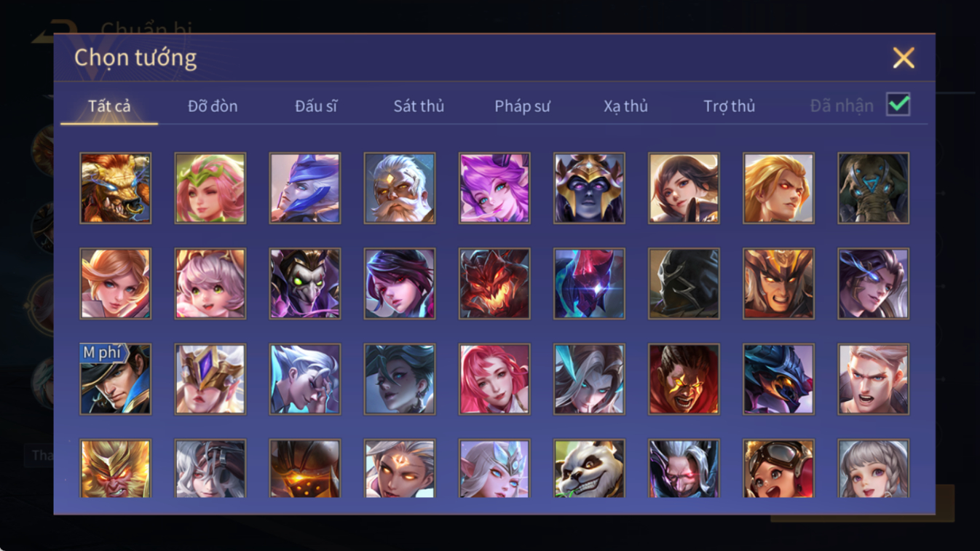Choose the elephant-masked hero portrait
The image size is (980, 551).
click(x=873, y=188)
